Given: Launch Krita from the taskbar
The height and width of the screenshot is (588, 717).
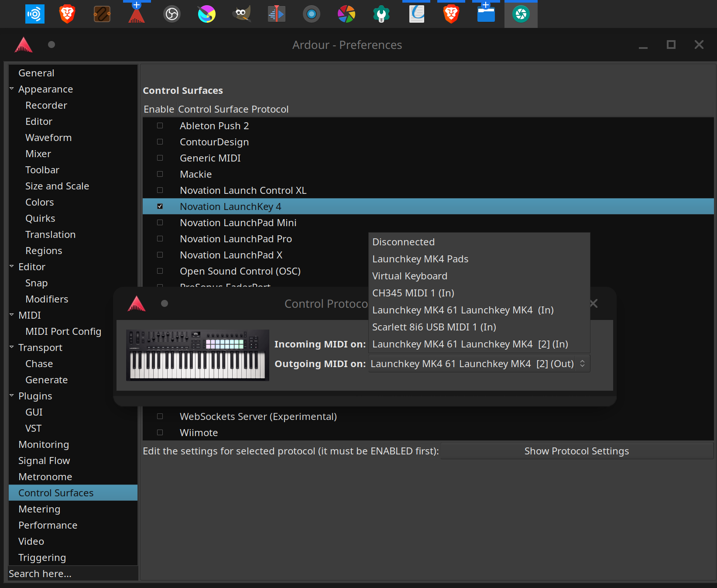Looking at the screenshot, I should point(207,14).
